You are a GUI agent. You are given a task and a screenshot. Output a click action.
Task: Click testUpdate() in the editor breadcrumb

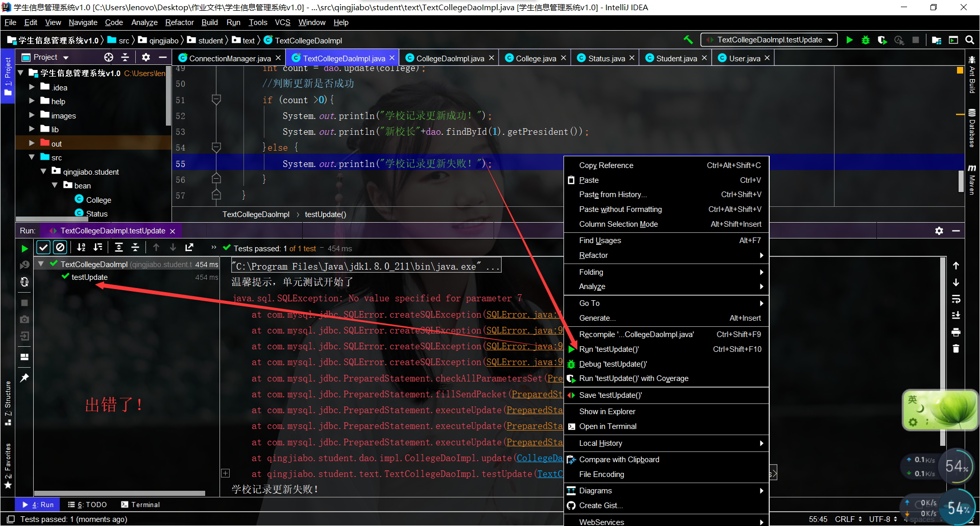[x=325, y=214]
